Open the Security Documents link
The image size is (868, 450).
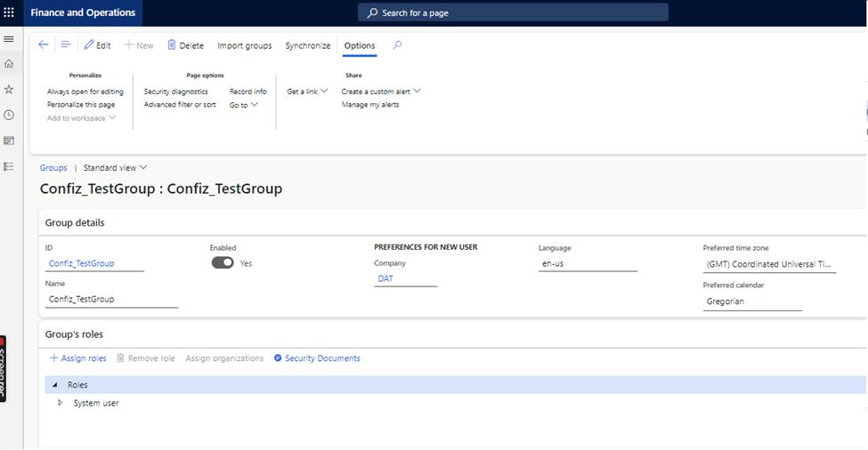[x=323, y=358]
